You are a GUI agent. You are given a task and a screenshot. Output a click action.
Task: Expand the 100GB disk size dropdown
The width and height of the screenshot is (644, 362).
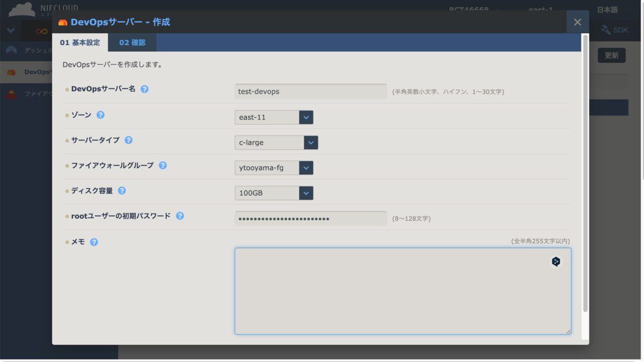pos(305,193)
